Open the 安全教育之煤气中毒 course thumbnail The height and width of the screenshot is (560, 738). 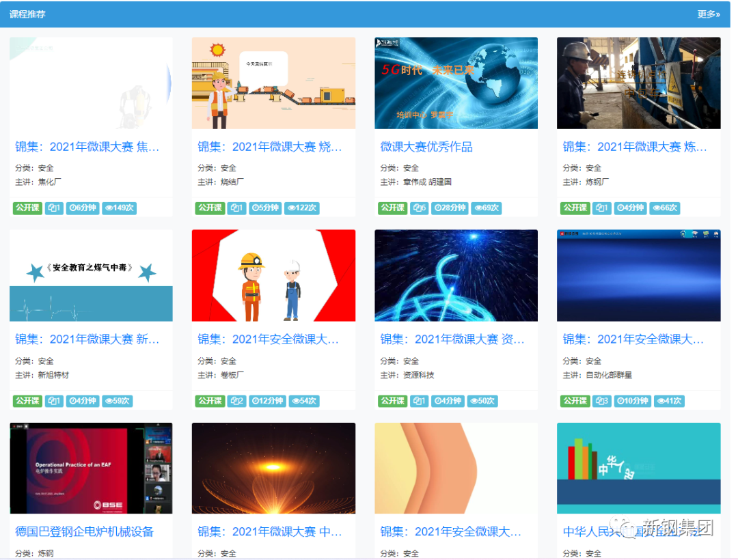(91, 275)
